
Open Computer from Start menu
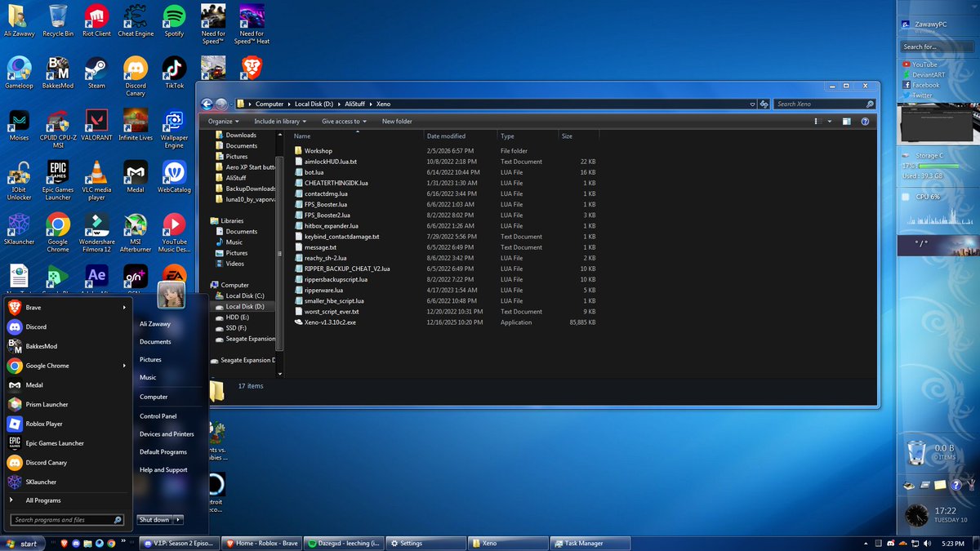[154, 397]
